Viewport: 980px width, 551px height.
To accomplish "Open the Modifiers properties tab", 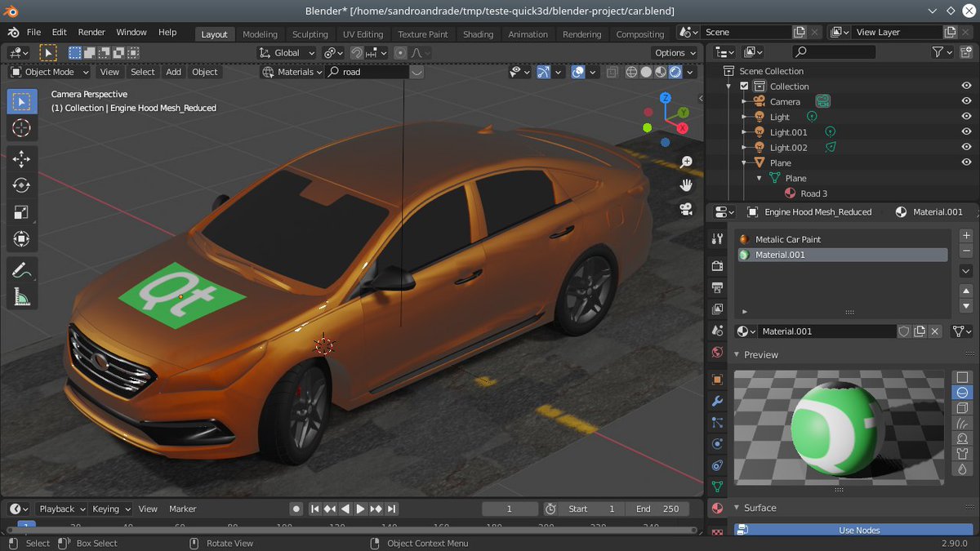I will [x=717, y=402].
